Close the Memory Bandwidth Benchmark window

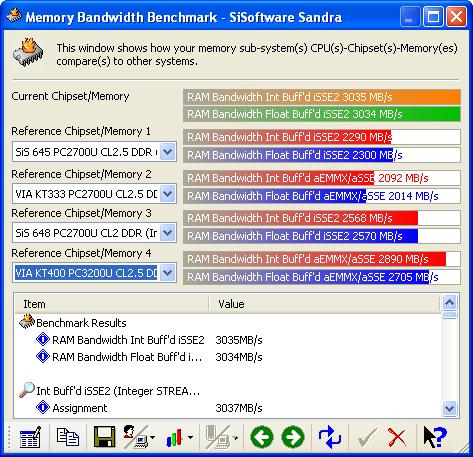coord(456,16)
